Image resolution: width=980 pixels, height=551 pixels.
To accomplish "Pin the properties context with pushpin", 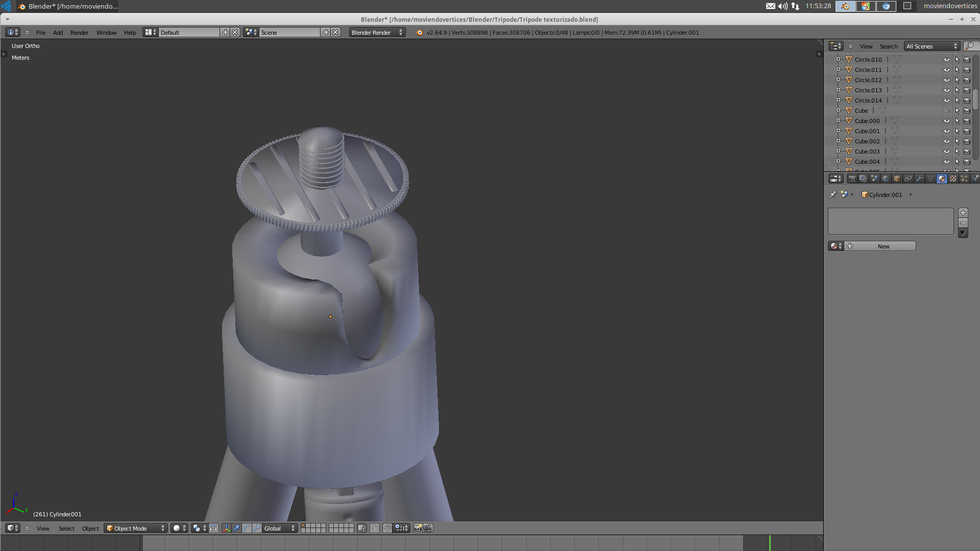I will coord(833,194).
